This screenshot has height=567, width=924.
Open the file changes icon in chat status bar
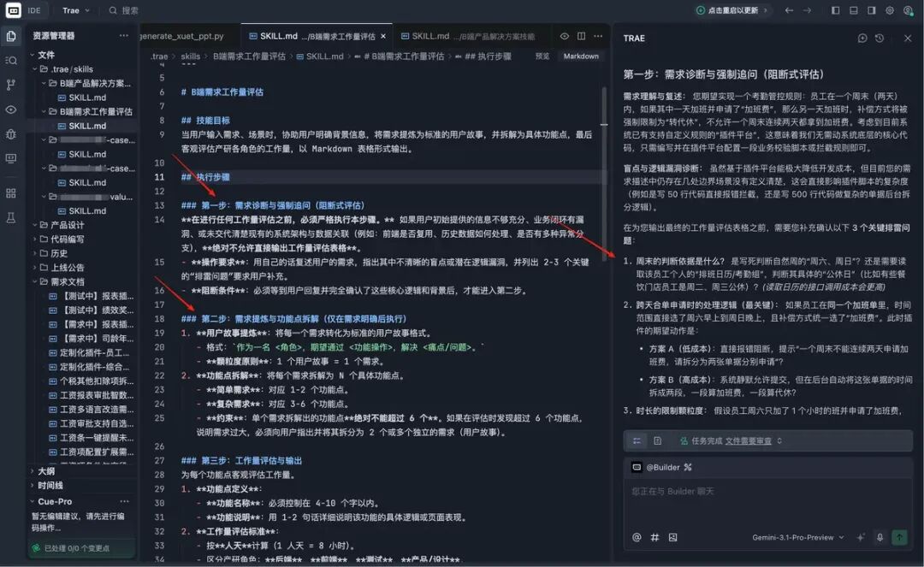658,440
